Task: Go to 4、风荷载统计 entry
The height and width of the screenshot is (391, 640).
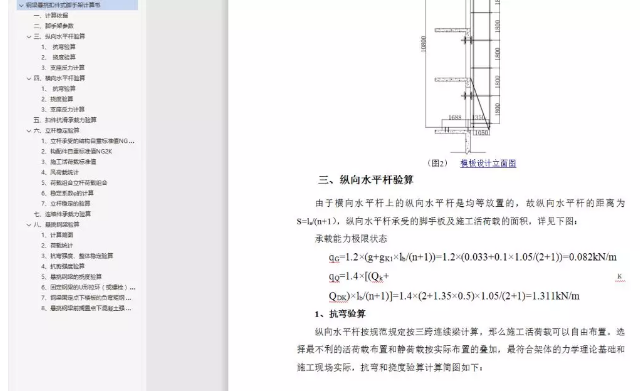Action: pyautogui.click(x=60, y=172)
